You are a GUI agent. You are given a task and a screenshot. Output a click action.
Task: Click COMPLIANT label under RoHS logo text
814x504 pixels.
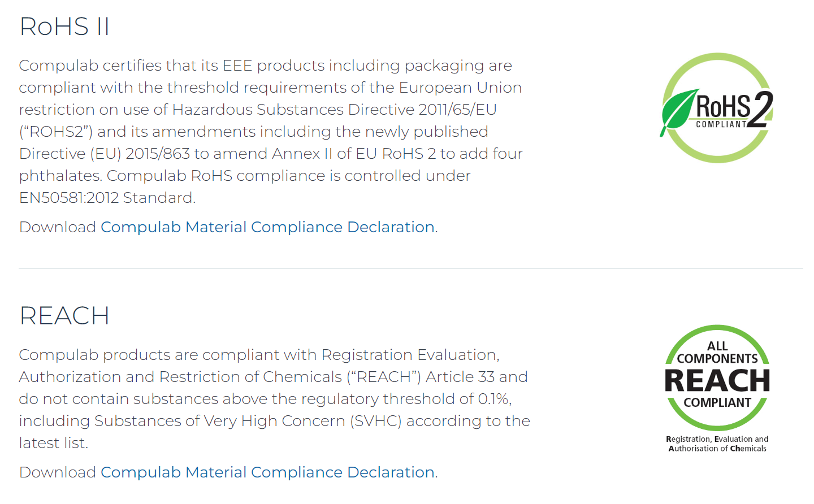[x=721, y=124]
